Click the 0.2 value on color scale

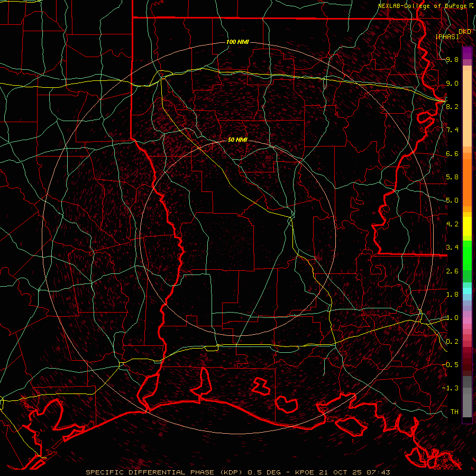[x=452, y=342]
